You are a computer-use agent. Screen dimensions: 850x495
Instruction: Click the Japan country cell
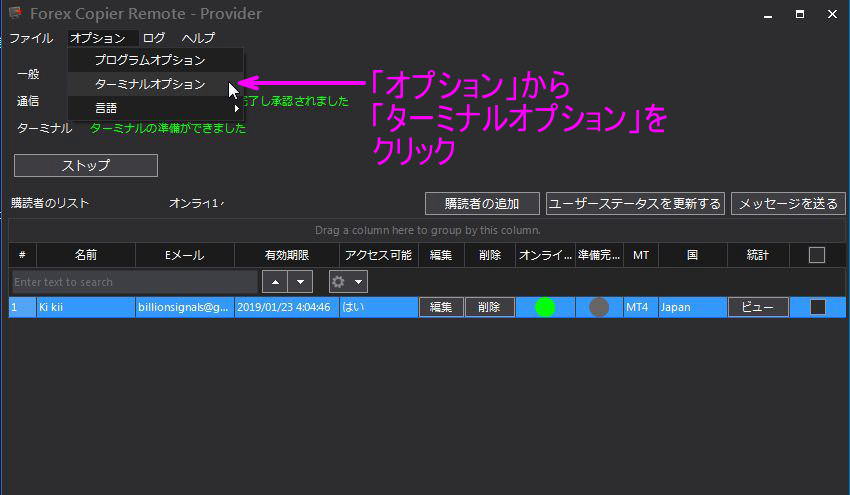(692, 307)
